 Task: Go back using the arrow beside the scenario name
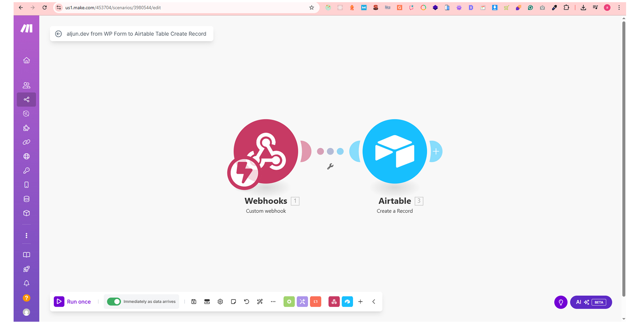point(58,34)
